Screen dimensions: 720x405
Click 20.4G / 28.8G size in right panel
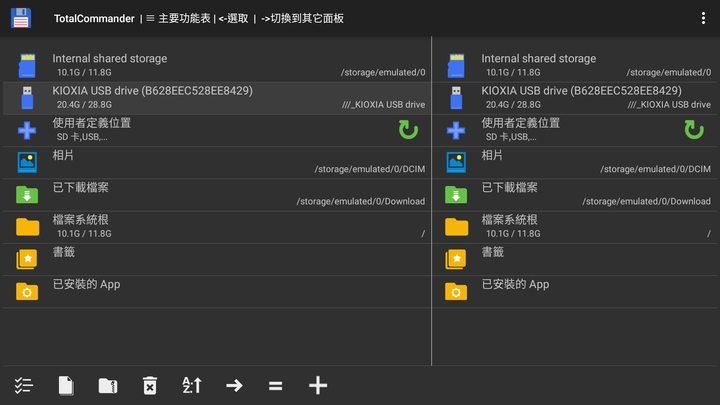(513, 105)
